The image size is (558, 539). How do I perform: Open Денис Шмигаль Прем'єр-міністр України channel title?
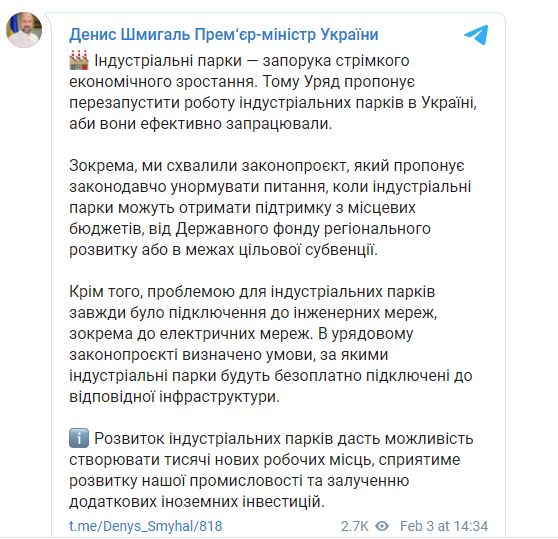click(x=223, y=35)
